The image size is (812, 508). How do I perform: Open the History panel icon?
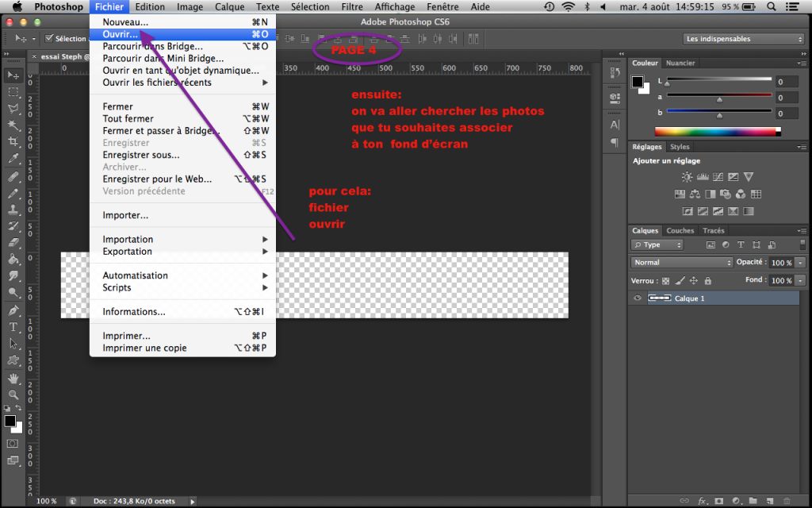click(615, 73)
